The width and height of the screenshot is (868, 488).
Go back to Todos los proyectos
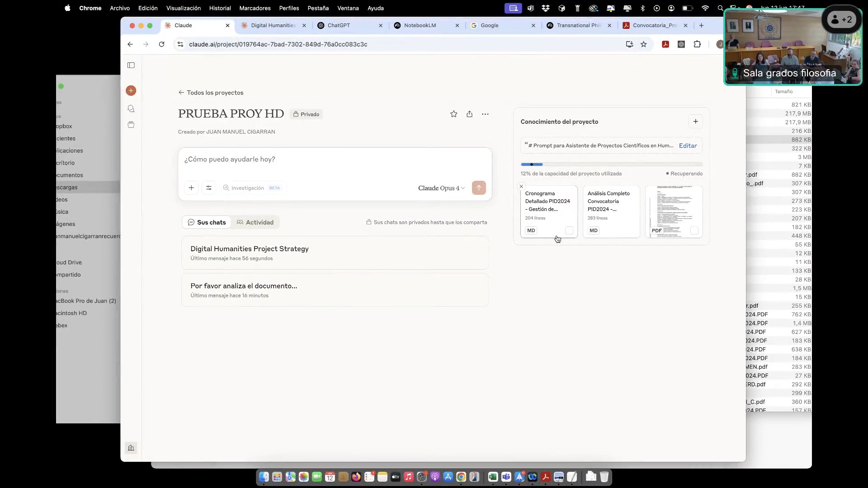click(211, 93)
